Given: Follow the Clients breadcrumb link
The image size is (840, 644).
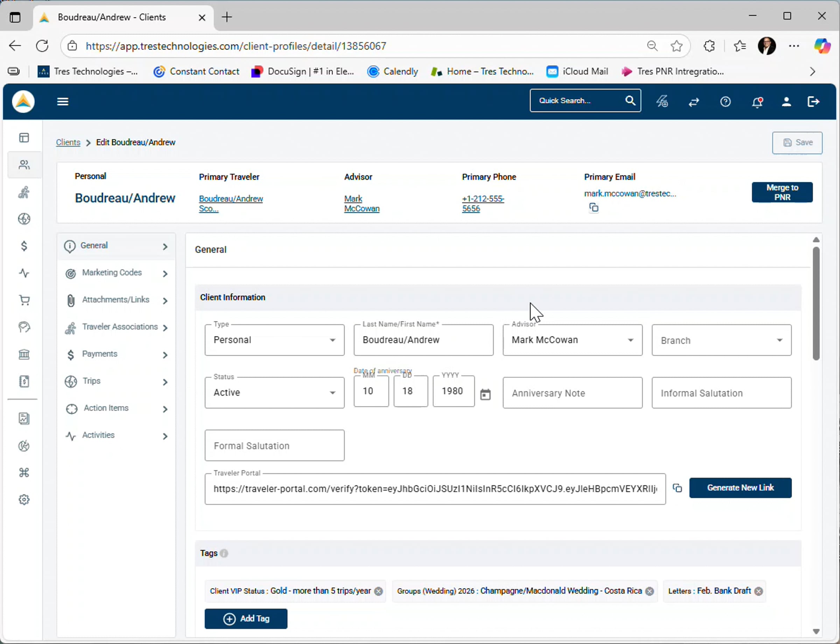Looking at the screenshot, I should coord(68,142).
